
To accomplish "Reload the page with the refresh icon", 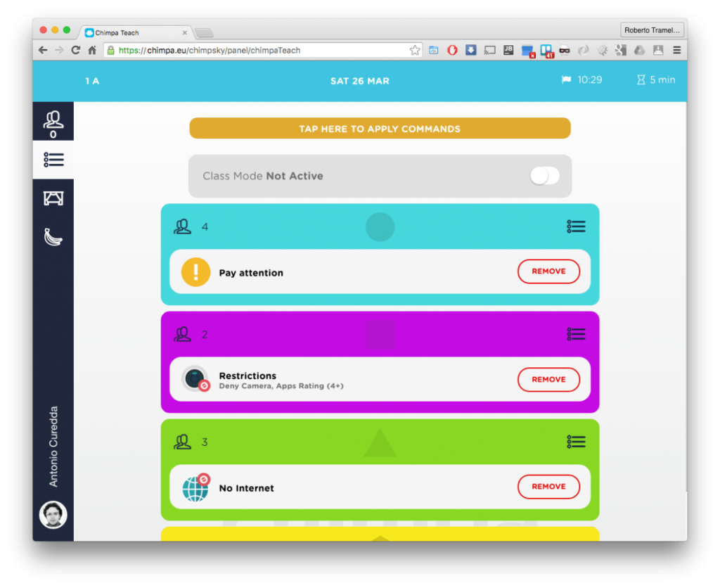I will 76,50.
